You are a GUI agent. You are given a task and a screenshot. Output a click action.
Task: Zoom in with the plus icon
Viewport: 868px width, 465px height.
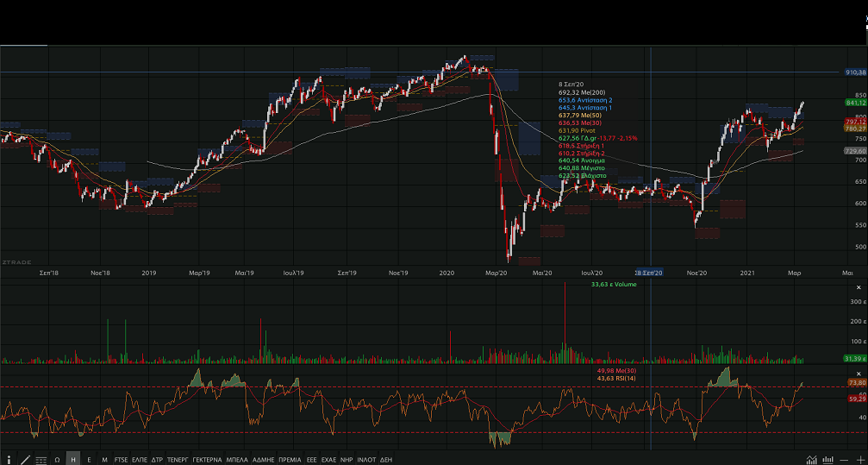coord(859,459)
